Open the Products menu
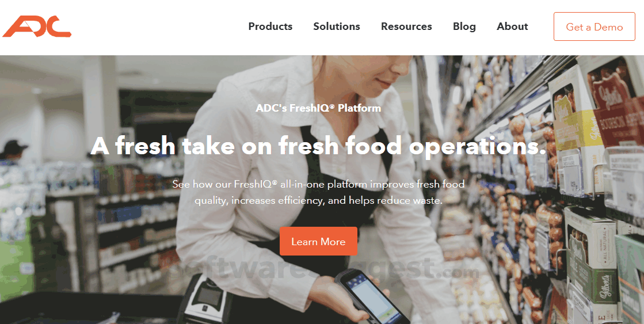This screenshot has height=324, width=644. point(270,26)
